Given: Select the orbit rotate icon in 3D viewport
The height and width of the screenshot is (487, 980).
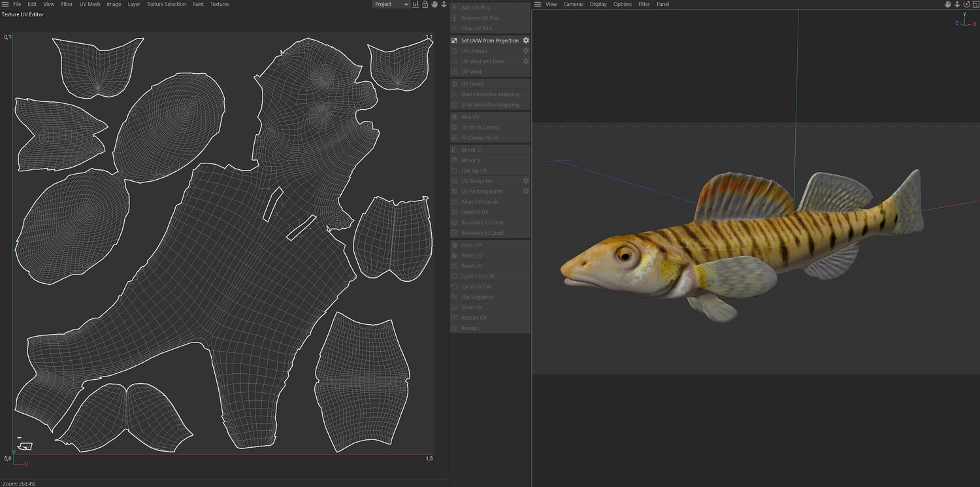Looking at the screenshot, I should (x=966, y=4).
